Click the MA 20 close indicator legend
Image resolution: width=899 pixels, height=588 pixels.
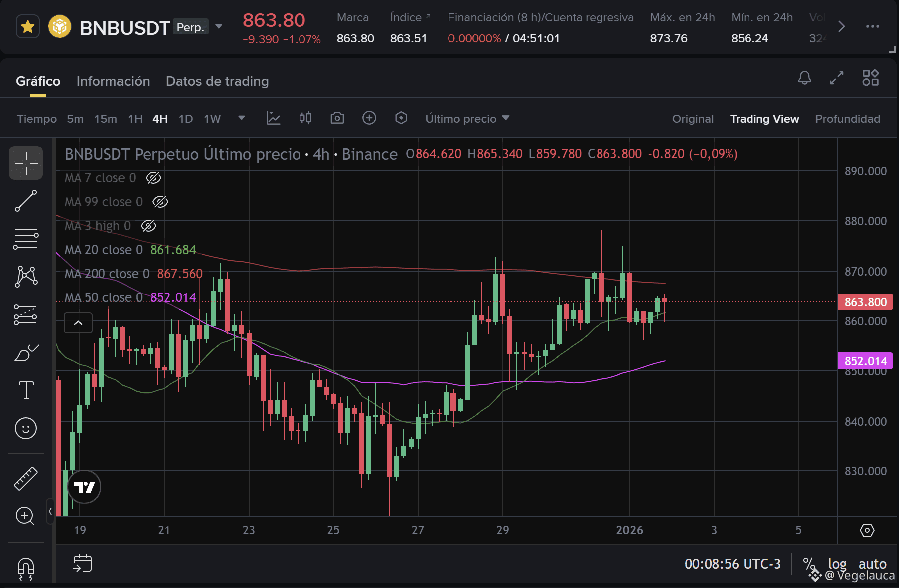click(x=104, y=250)
